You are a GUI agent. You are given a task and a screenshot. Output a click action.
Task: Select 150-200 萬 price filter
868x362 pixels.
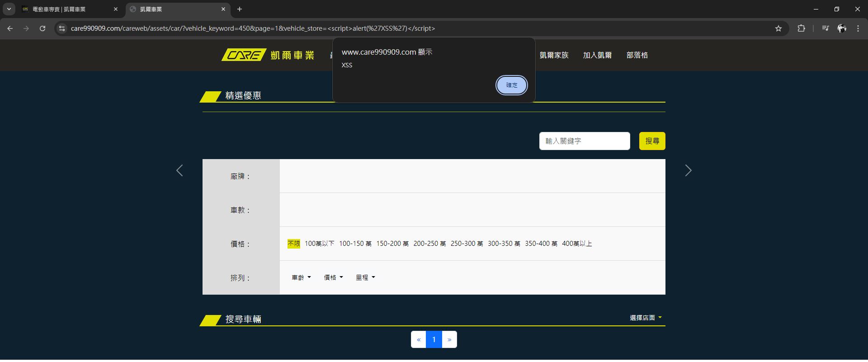click(392, 244)
